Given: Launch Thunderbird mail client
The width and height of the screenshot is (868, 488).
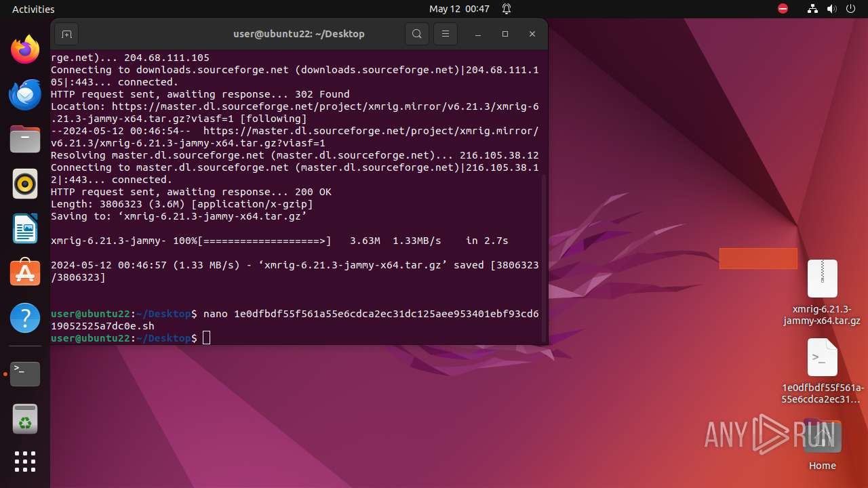Looking at the screenshot, I should coord(25,94).
